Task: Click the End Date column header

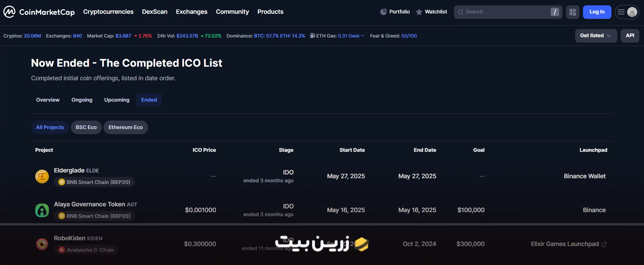Action: click(x=425, y=150)
